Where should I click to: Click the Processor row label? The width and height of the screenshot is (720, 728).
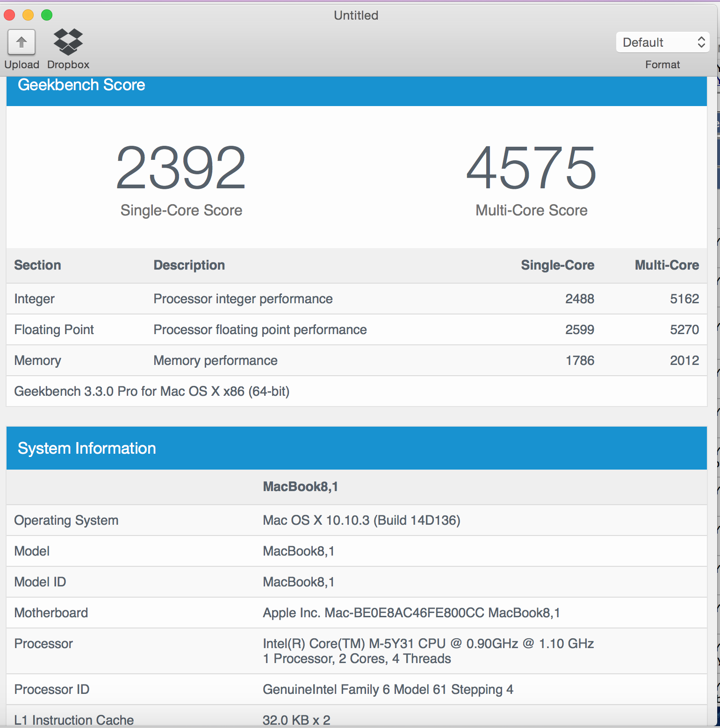[x=44, y=644]
